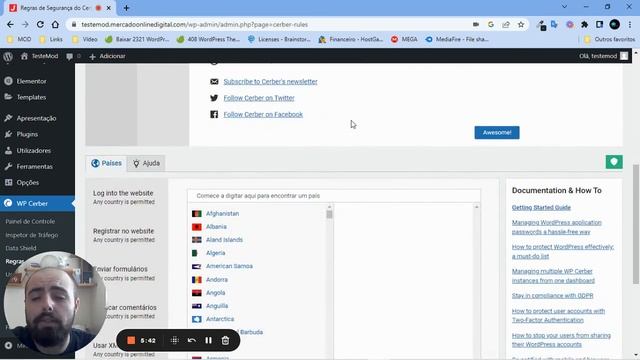
Task: Delete the recording with trash icon
Action: (x=225, y=340)
